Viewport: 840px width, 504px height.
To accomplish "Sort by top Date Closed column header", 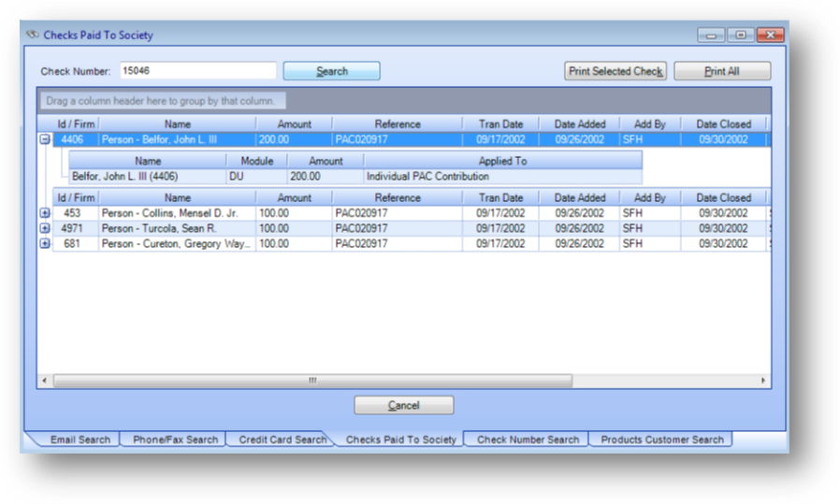I will [x=724, y=123].
